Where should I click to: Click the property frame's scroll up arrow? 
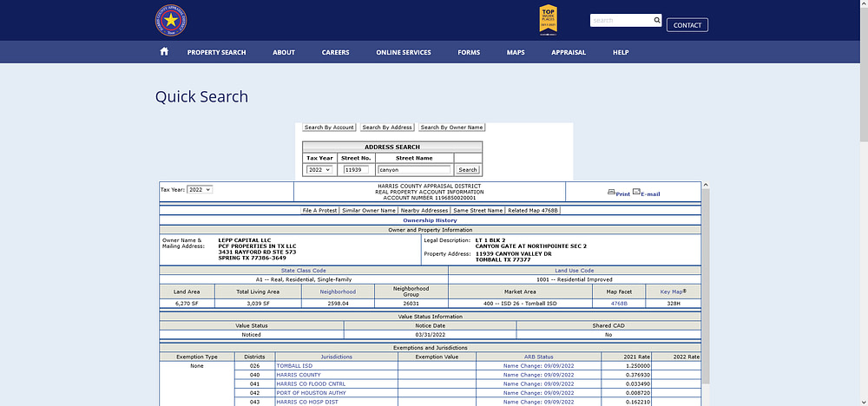[706, 186]
